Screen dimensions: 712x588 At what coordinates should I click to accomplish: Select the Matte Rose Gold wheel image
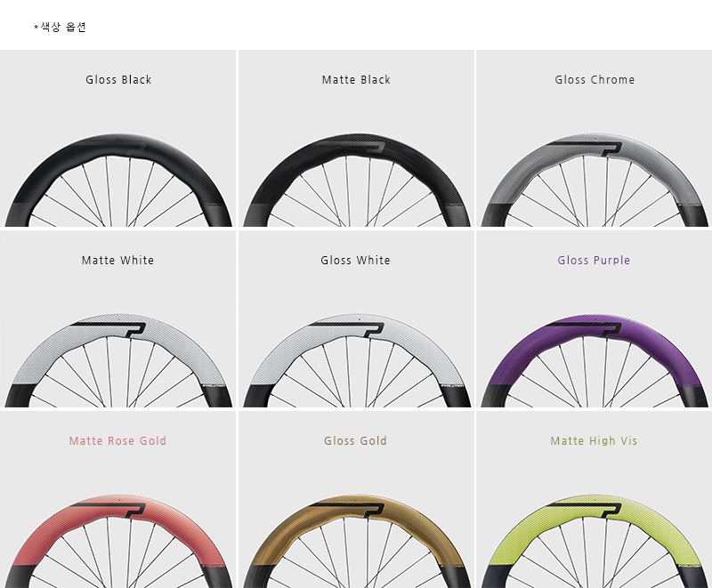pyautogui.click(x=118, y=541)
